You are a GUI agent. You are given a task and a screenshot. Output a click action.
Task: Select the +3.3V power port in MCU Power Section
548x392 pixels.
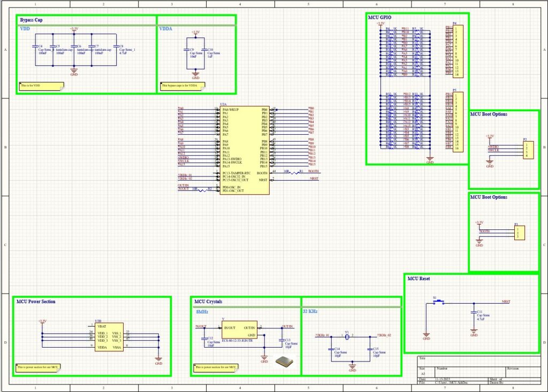[x=42, y=322]
